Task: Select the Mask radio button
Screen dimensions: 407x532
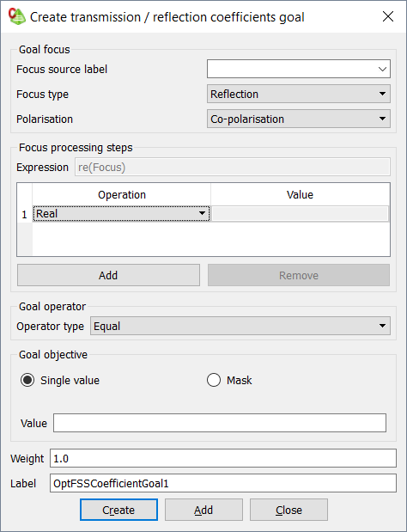Action: pos(214,380)
